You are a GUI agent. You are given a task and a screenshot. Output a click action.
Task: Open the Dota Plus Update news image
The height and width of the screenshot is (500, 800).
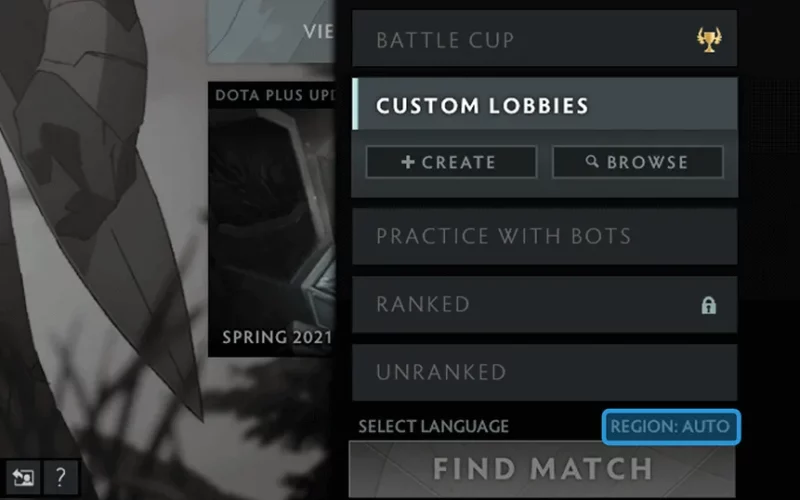271,217
